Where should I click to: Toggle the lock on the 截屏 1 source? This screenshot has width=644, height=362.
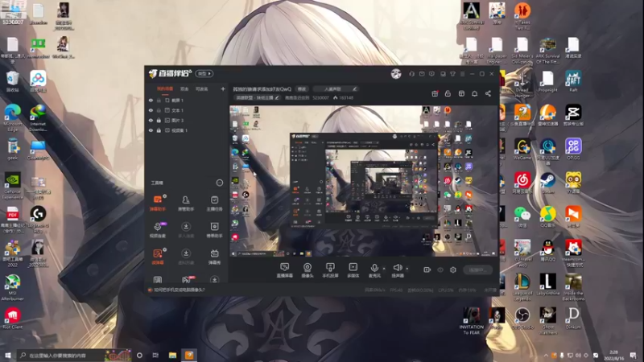[x=159, y=100]
